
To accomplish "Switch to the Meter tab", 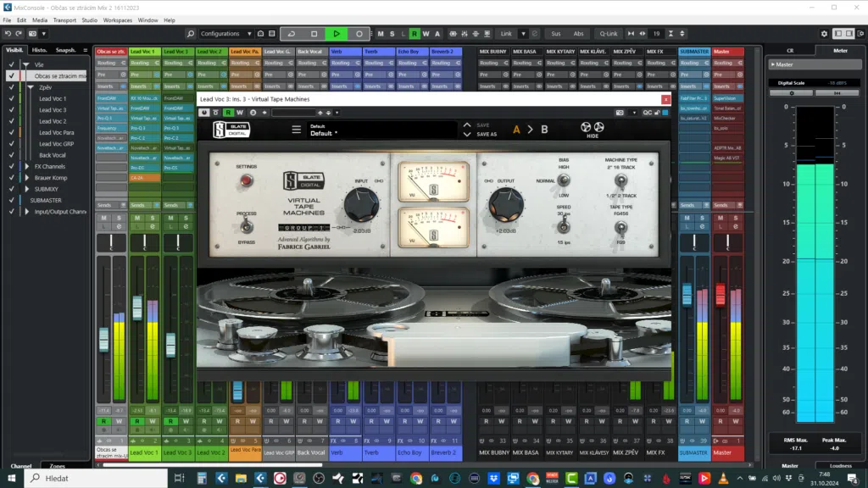I will [x=841, y=50].
